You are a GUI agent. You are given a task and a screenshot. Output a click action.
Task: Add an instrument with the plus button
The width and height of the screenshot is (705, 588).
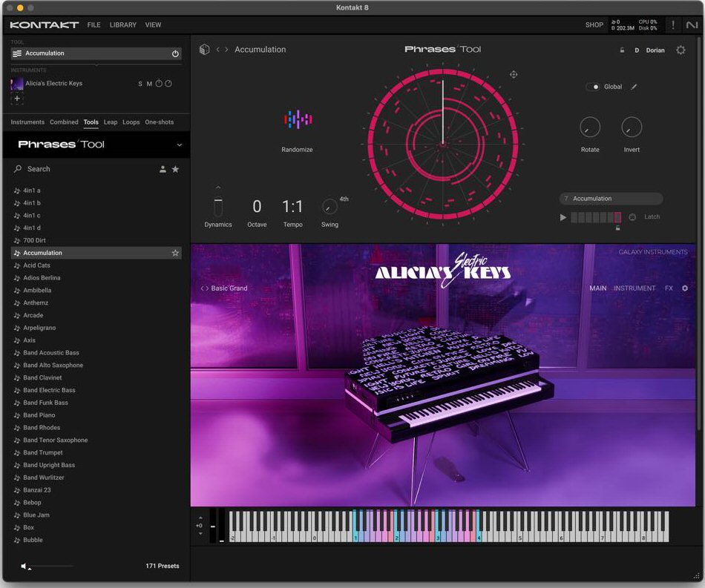[x=17, y=99]
